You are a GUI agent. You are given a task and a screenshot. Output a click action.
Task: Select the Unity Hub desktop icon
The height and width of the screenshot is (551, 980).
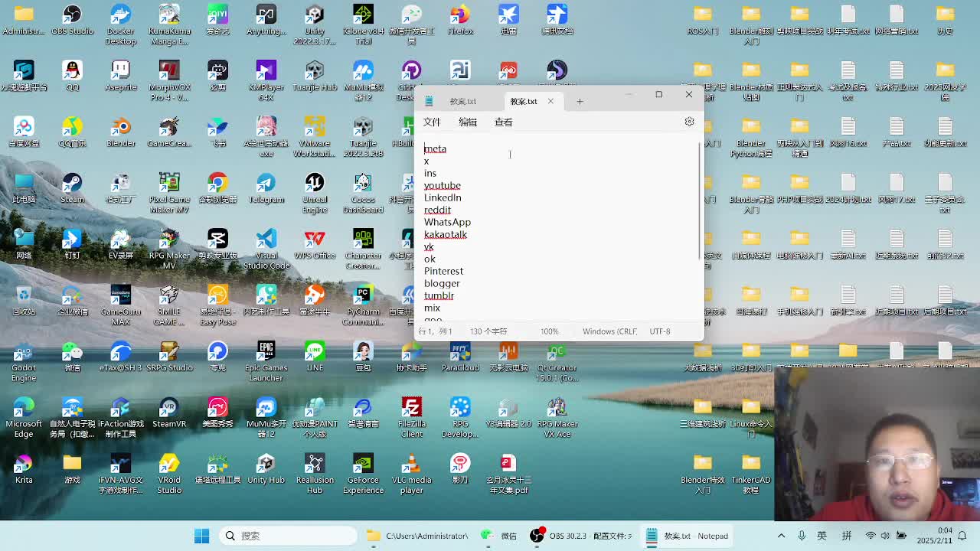click(x=266, y=469)
